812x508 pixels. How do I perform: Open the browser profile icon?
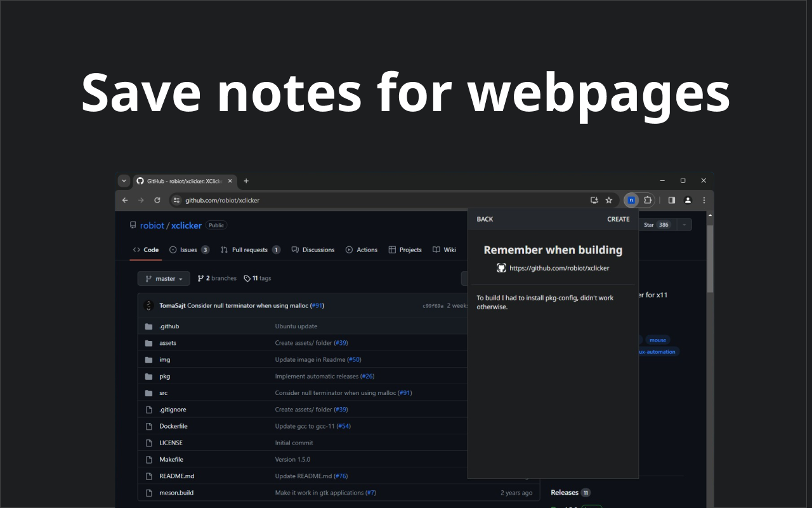688,200
